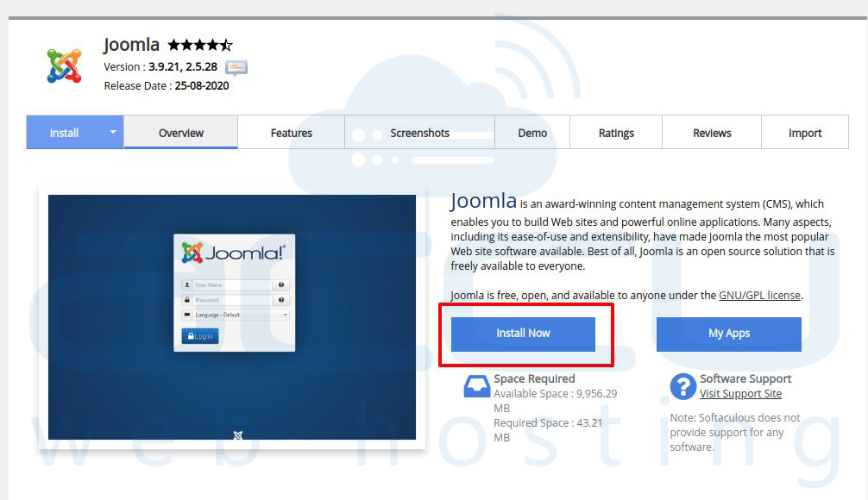
Task: View the Screenshots tab
Action: (x=419, y=133)
